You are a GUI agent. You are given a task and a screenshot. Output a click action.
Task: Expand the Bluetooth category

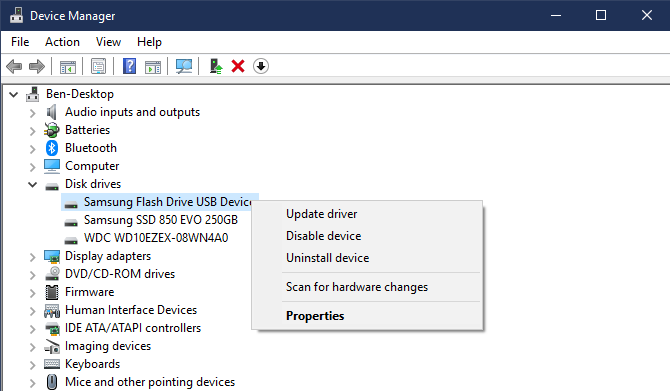tap(32, 149)
